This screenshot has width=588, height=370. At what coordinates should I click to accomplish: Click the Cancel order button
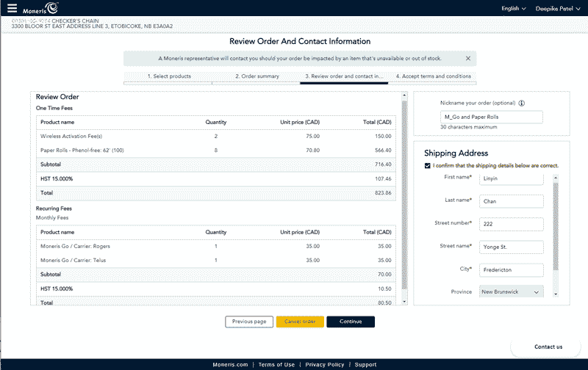(300, 322)
